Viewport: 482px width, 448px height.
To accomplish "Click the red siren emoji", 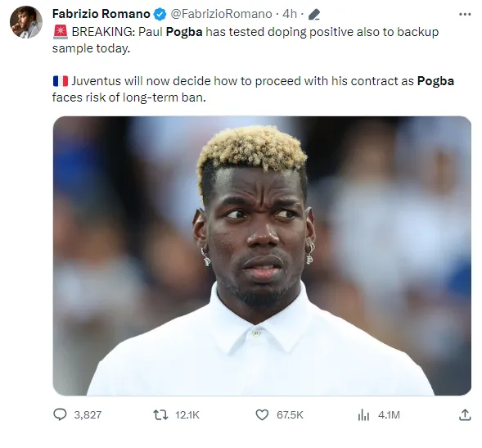I will [61, 32].
